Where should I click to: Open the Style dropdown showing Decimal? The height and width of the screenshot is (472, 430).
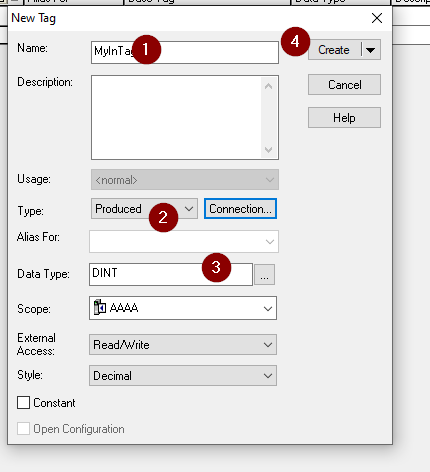(x=183, y=376)
